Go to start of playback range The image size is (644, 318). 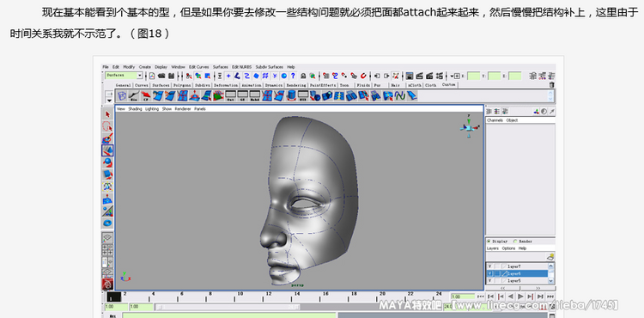[x=481, y=297]
